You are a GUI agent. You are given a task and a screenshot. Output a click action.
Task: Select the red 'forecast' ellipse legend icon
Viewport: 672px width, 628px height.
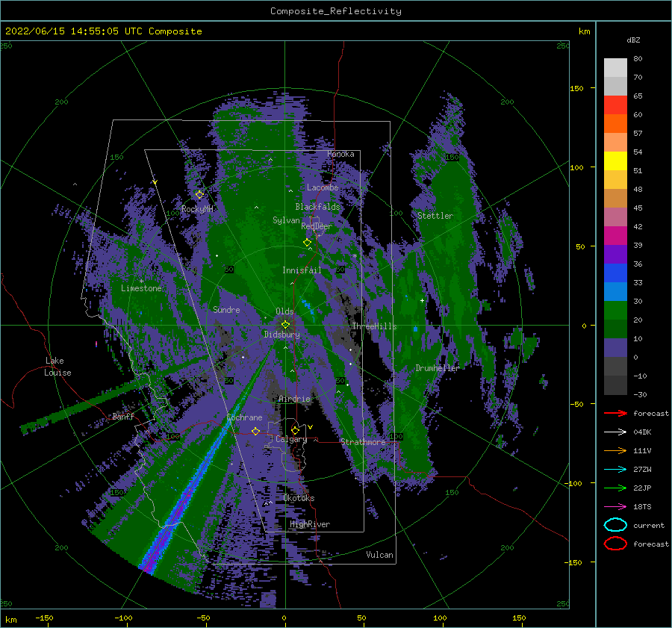(615, 544)
